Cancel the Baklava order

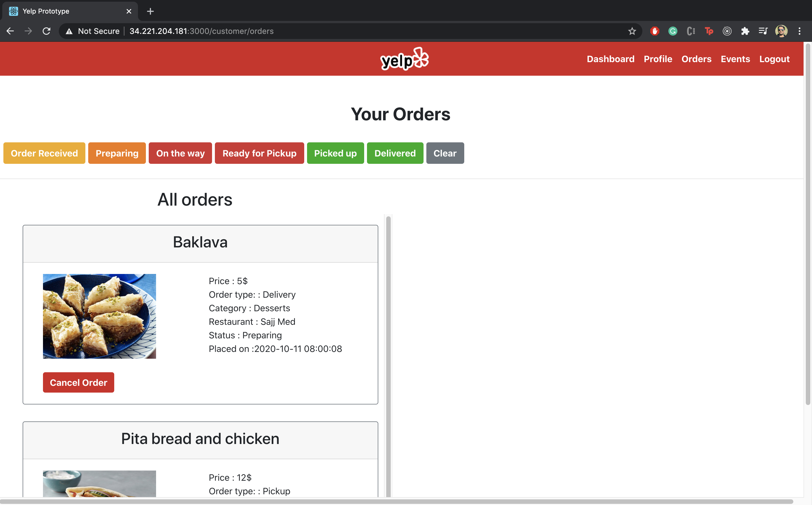point(78,382)
